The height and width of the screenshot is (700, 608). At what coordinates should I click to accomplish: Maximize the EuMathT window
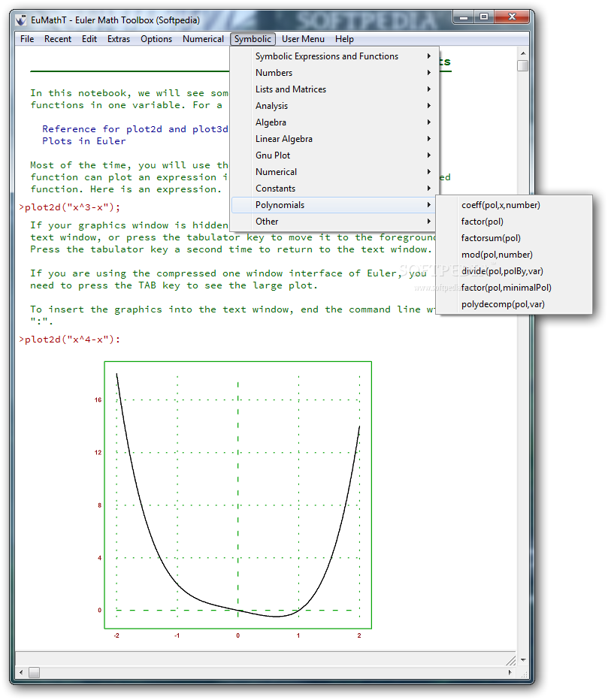coord(484,17)
